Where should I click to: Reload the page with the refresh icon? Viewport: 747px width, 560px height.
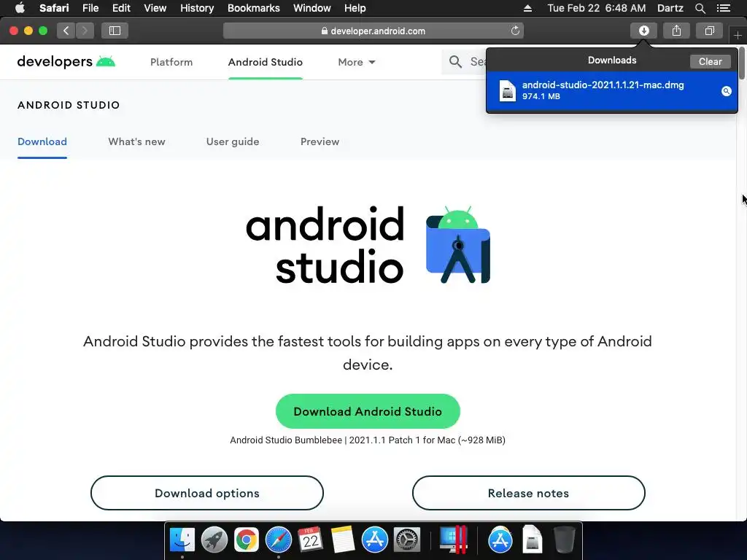(x=515, y=31)
